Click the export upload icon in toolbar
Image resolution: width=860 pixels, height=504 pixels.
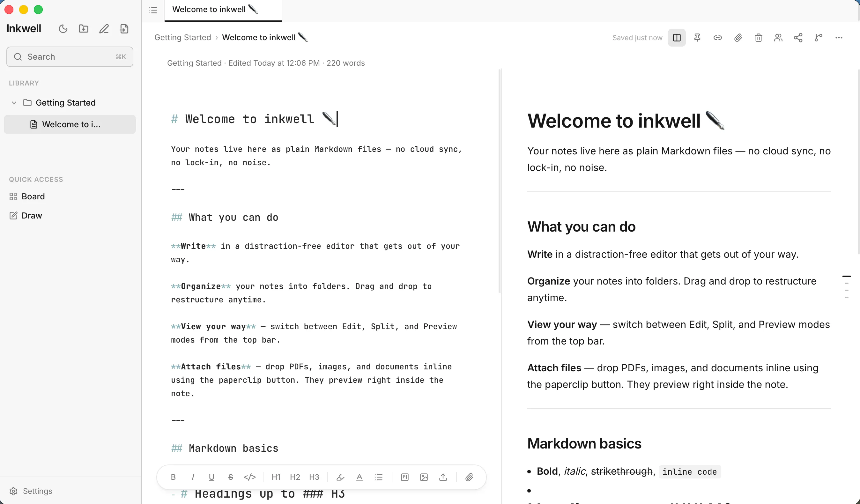[x=443, y=477]
